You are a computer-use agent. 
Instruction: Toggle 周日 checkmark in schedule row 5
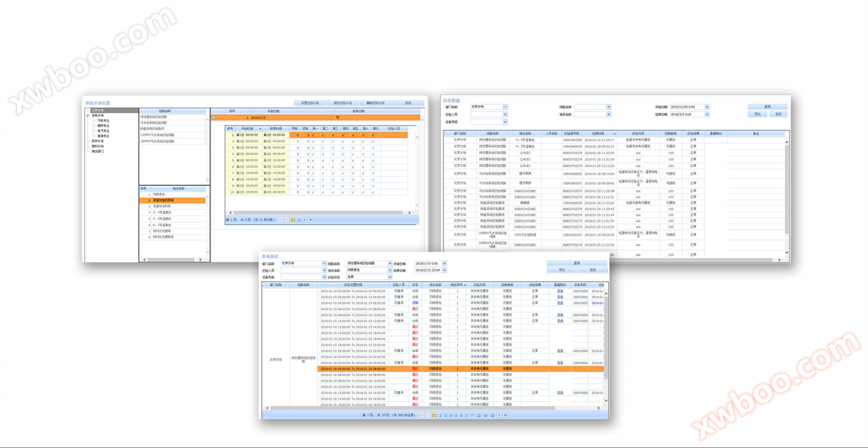coord(374,160)
